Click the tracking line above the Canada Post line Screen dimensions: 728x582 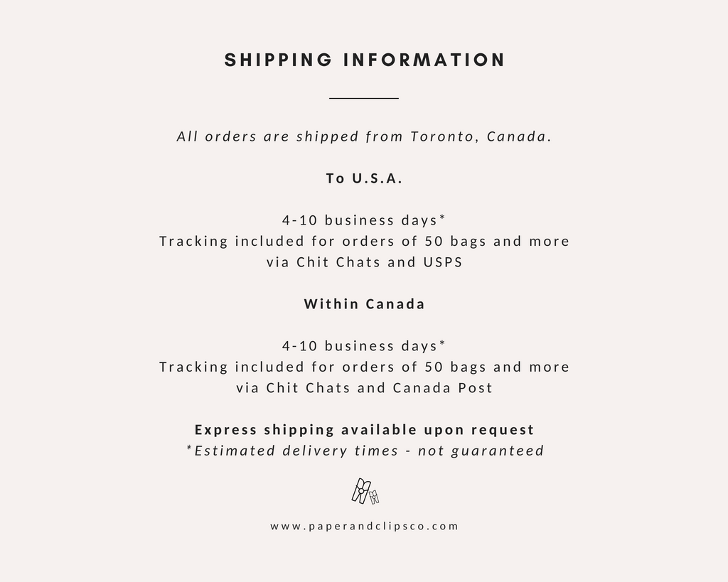[364, 367]
